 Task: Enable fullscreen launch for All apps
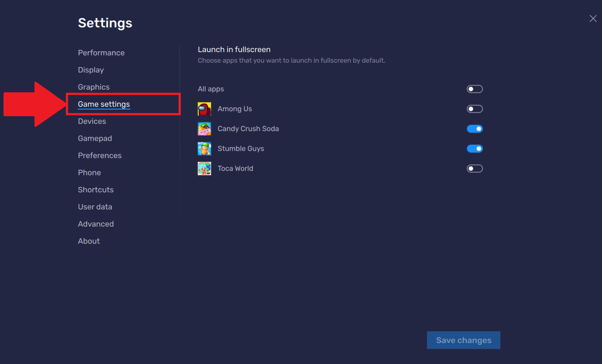coord(474,89)
